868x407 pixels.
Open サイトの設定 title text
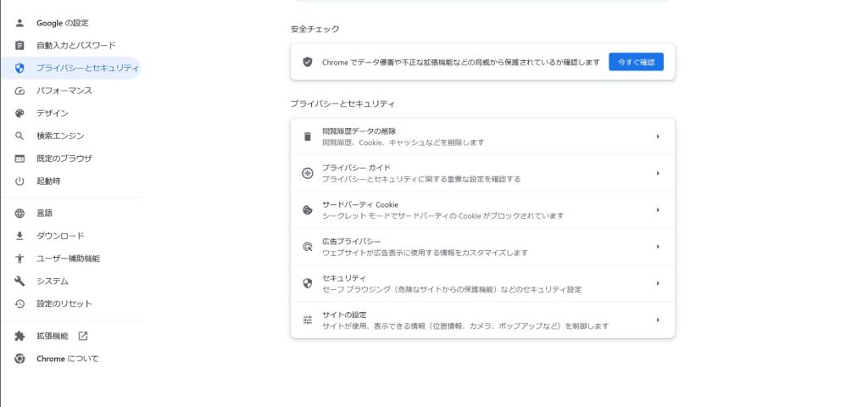tap(344, 315)
